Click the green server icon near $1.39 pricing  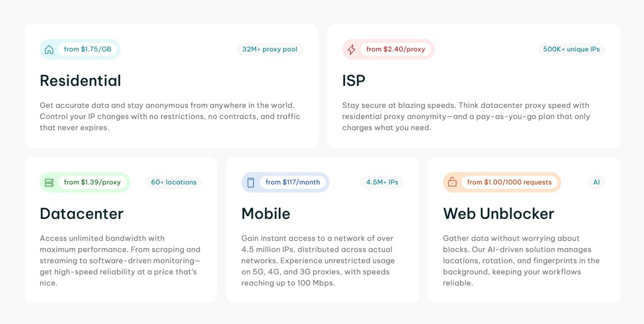(x=49, y=182)
